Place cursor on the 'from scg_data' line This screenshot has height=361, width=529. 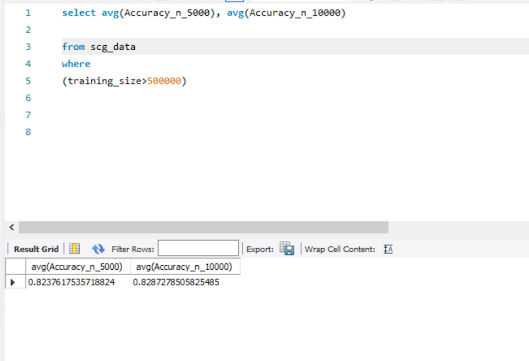point(99,47)
